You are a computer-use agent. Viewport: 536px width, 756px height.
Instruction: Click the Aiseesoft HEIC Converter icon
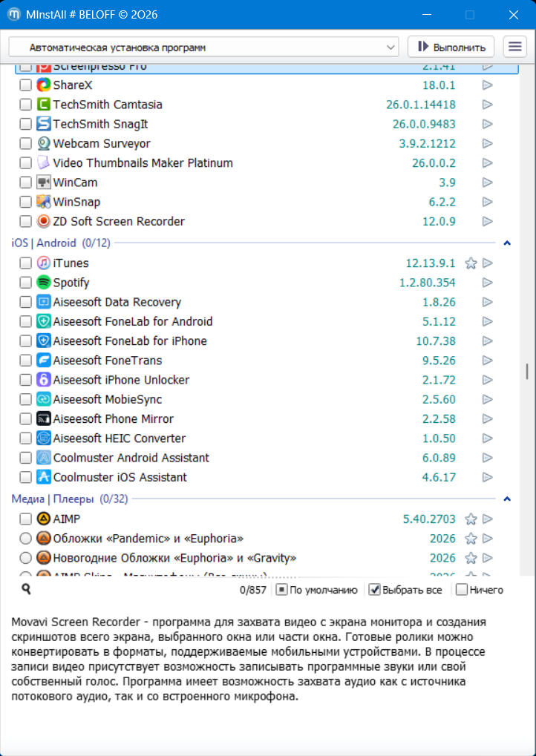pos(43,438)
